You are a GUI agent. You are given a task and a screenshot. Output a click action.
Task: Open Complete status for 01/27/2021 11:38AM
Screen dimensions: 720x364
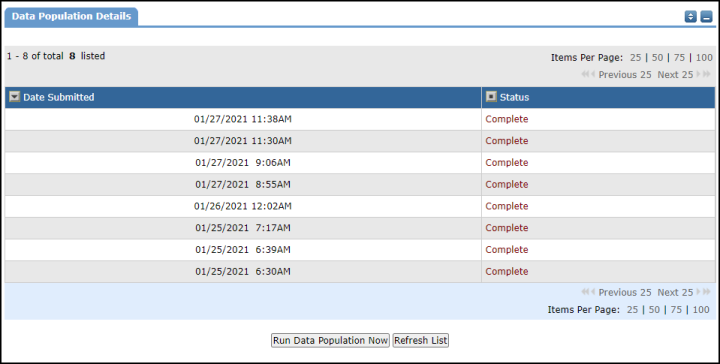(506, 119)
